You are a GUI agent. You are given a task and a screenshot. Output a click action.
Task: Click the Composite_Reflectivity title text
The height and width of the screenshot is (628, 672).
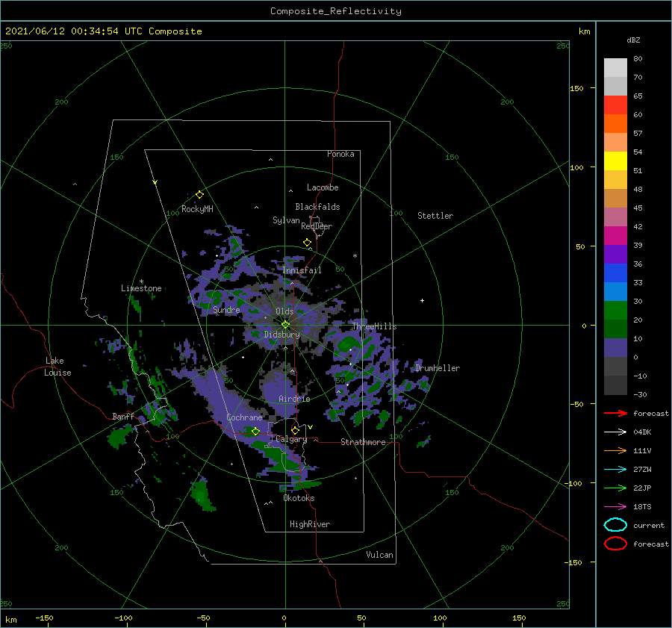336,11
